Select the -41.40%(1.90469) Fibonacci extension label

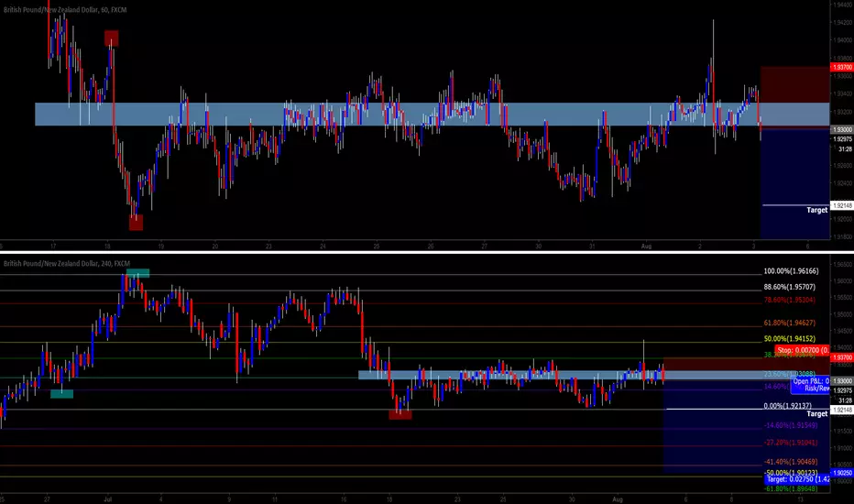point(791,462)
